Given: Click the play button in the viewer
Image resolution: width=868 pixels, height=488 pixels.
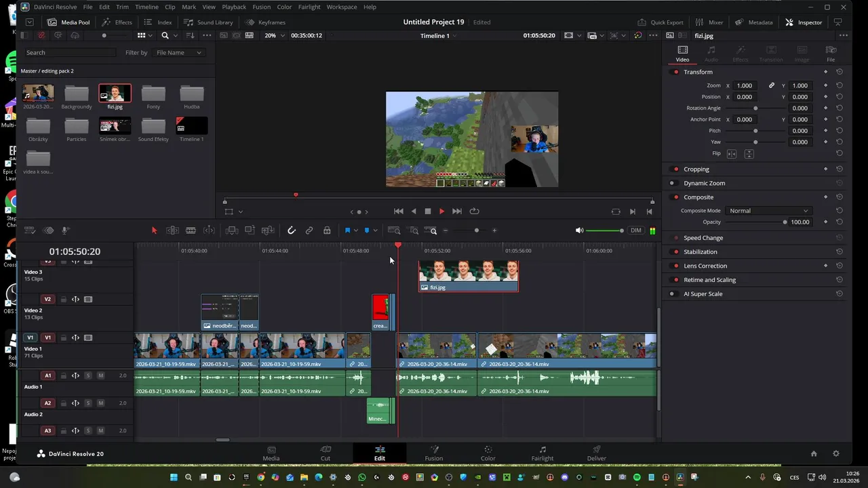Looking at the screenshot, I should [x=441, y=211].
